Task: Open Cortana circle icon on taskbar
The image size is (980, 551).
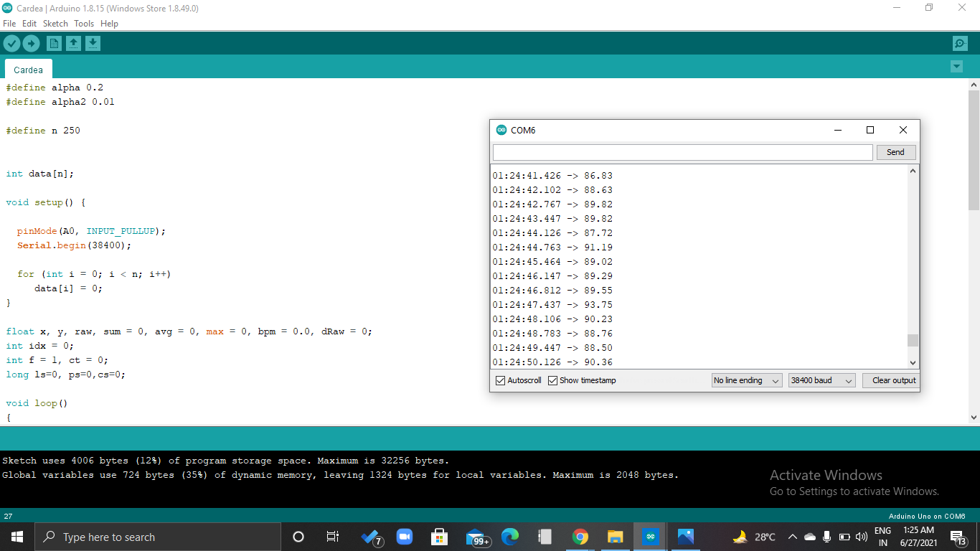Action: point(298,537)
